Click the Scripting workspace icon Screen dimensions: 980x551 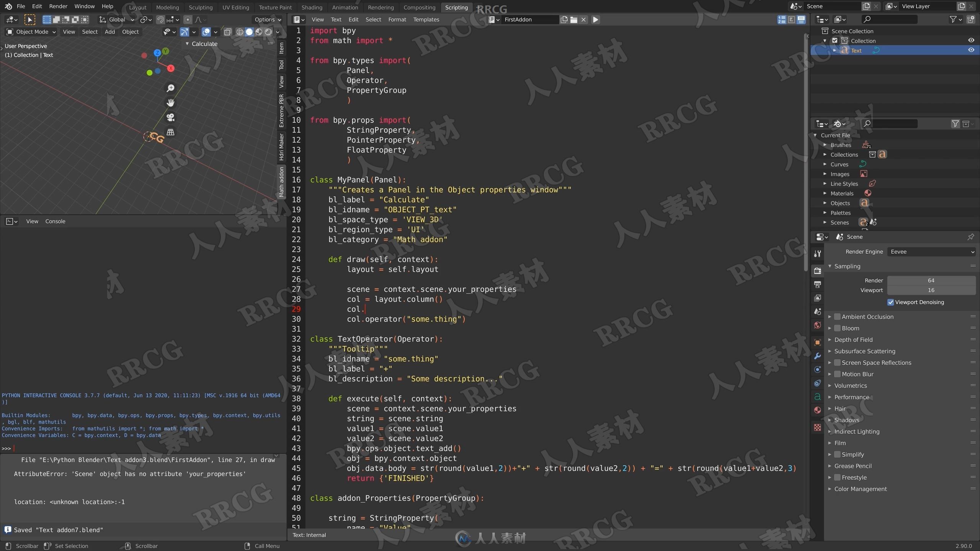pos(454,7)
